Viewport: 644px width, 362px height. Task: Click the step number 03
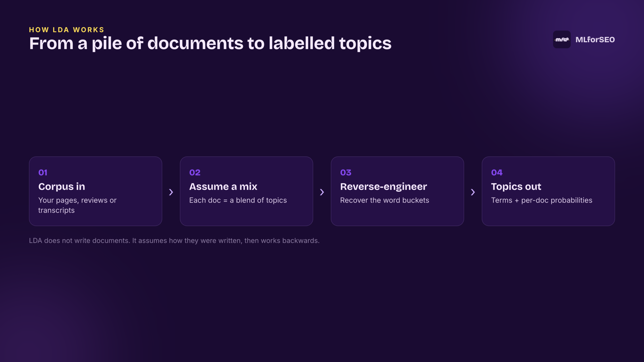346,172
